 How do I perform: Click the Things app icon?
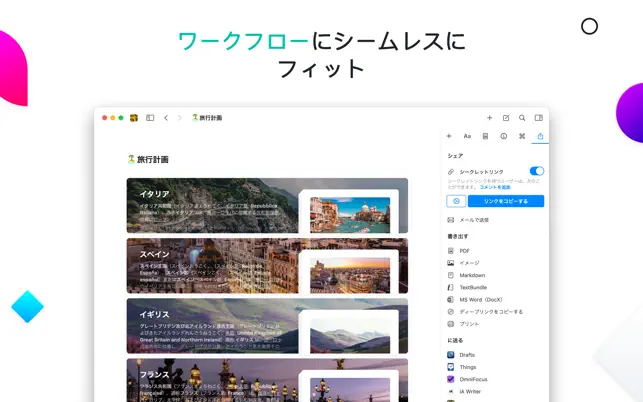click(x=451, y=367)
